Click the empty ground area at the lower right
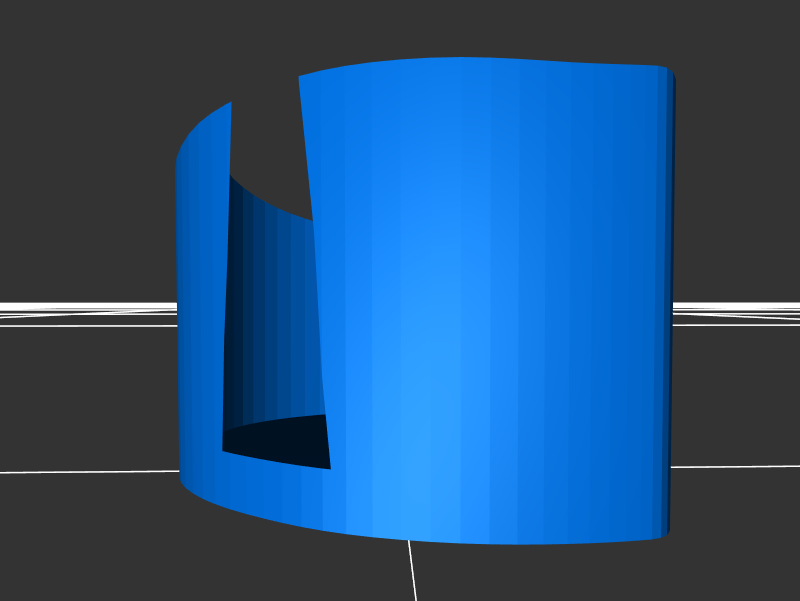Screen dimensions: 800x601 tap(720, 540)
